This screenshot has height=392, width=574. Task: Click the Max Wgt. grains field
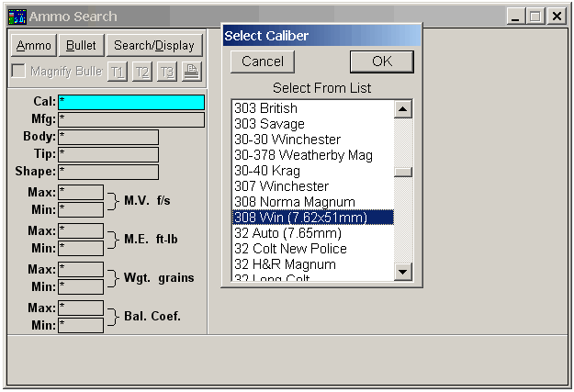[81, 269]
